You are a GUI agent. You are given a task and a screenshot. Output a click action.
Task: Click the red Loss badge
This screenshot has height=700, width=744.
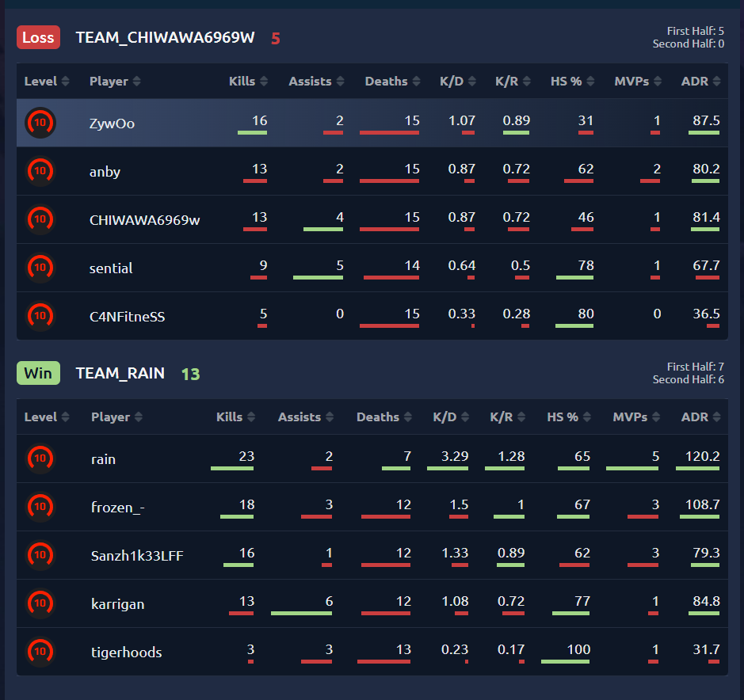pos(39,37)
